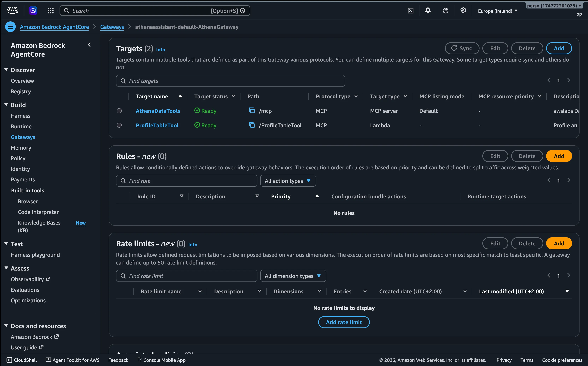588x366 pixels.
Task: Open the All dimension types dropdown
Action: [x=293, y=276]
